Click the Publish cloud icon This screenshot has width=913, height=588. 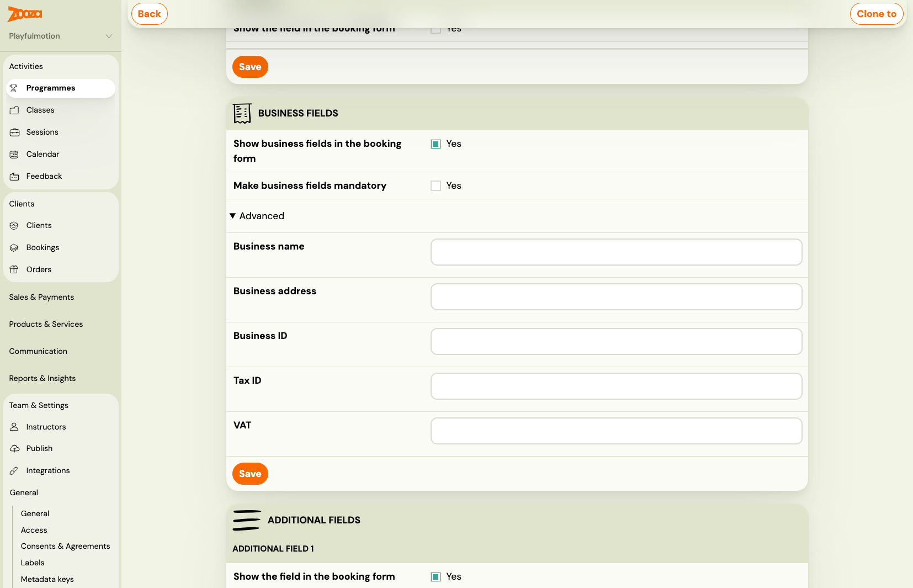14,449
